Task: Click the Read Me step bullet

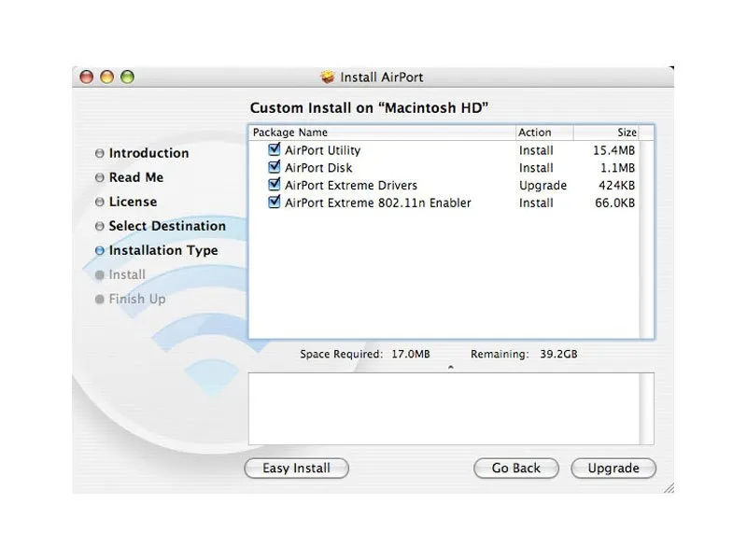Action: click(x=100, y=178)
